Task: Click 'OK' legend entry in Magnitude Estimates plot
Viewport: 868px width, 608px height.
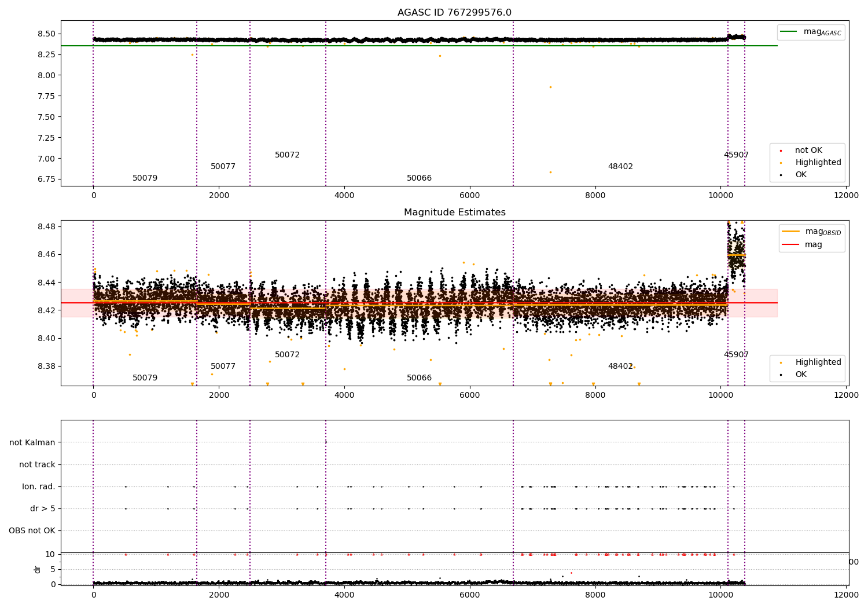Action: (793, 375)
